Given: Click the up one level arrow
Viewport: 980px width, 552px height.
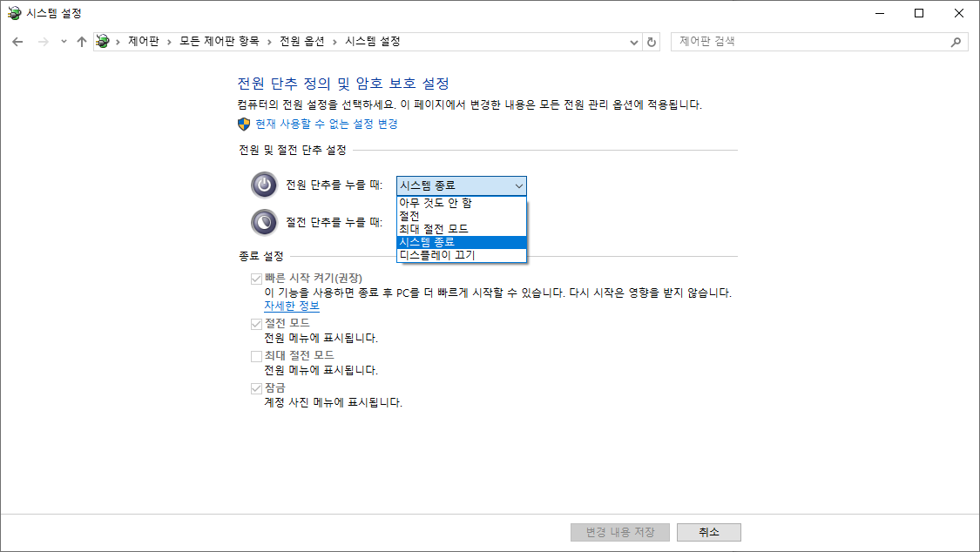Looking at the screenshot, I should [82, 42].
